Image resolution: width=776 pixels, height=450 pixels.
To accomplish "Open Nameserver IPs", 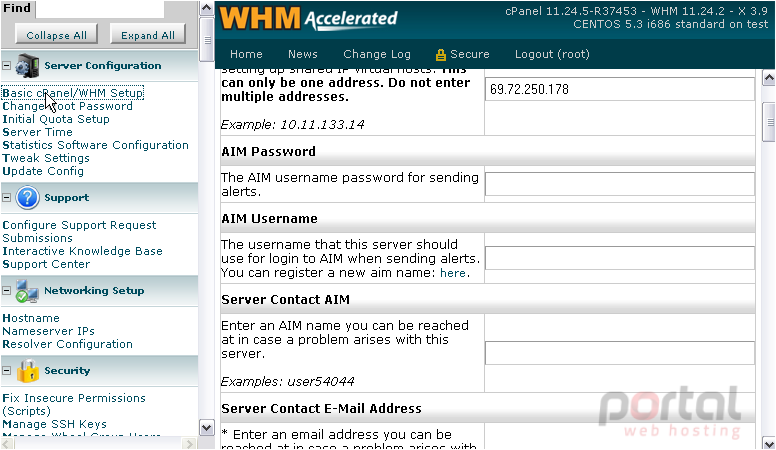I will 48,331.
